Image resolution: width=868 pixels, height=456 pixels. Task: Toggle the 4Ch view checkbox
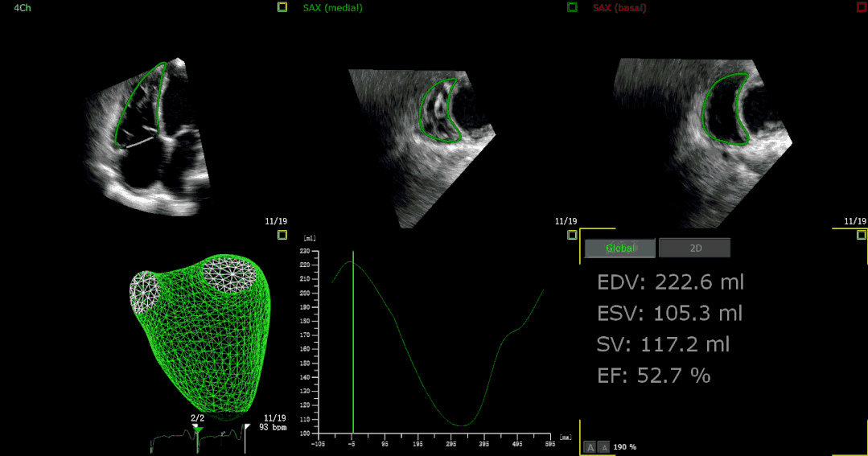point(282,7)
